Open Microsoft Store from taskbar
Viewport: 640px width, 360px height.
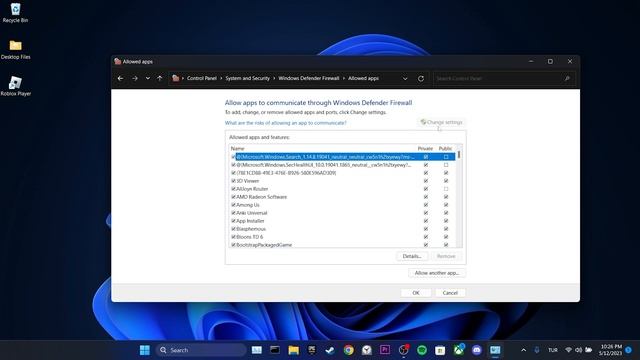point(440,350)
